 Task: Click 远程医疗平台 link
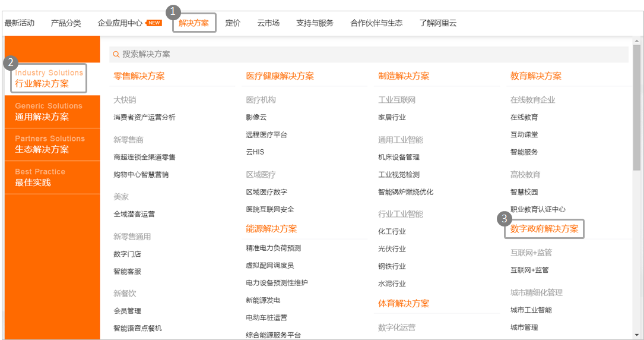coord(267,134)
